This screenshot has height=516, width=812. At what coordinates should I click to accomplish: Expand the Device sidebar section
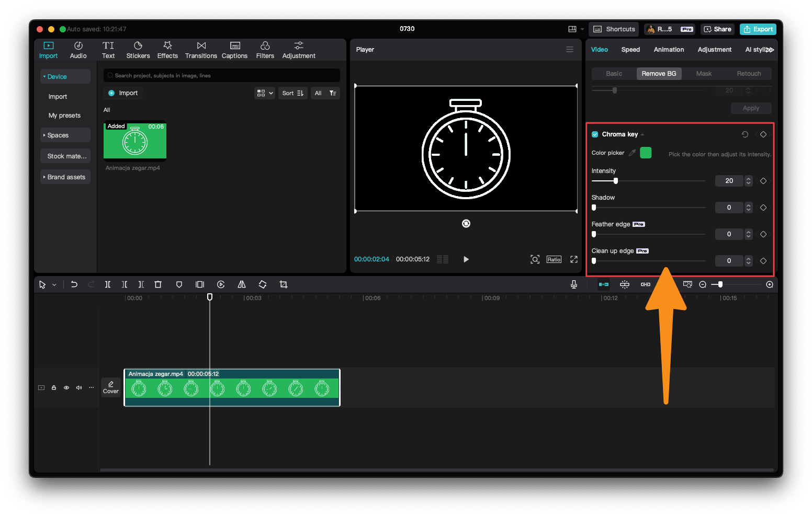point(65,76)
